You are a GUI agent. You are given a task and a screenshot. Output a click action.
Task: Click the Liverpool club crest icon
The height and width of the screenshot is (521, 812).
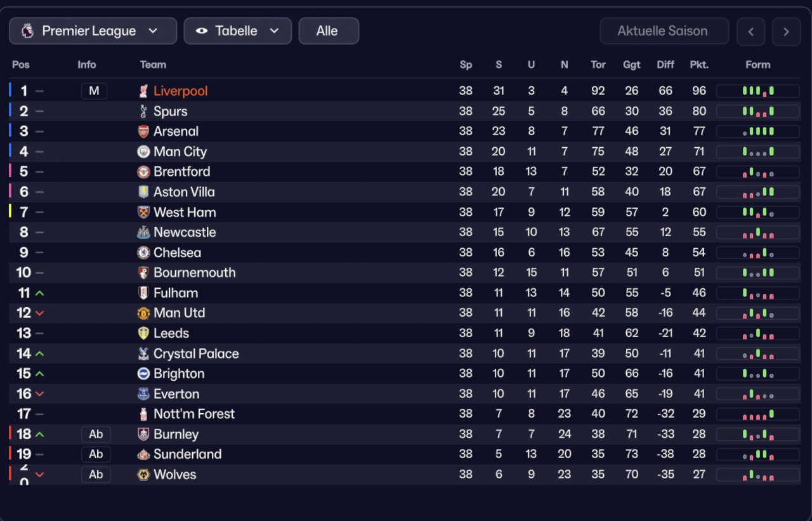(x=143, y=91)
